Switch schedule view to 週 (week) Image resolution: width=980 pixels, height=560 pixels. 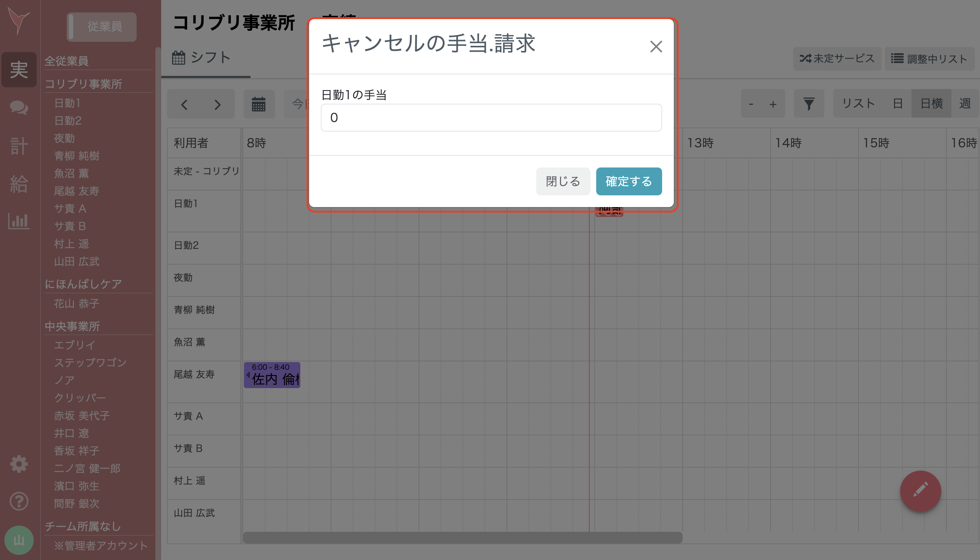[966, 103]
